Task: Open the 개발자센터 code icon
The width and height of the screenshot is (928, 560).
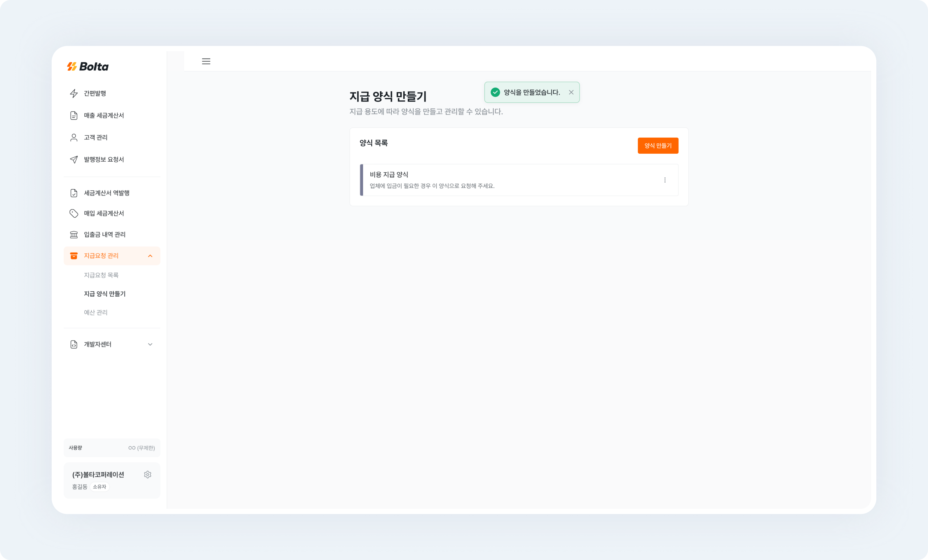Action: click(x=74, y=344)
